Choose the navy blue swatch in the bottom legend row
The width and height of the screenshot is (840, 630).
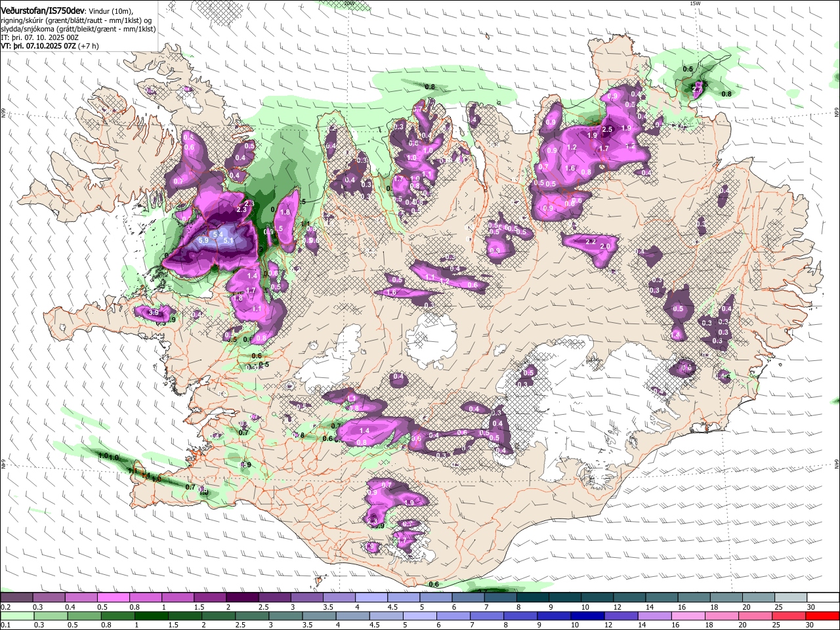(x=588, y=616)
